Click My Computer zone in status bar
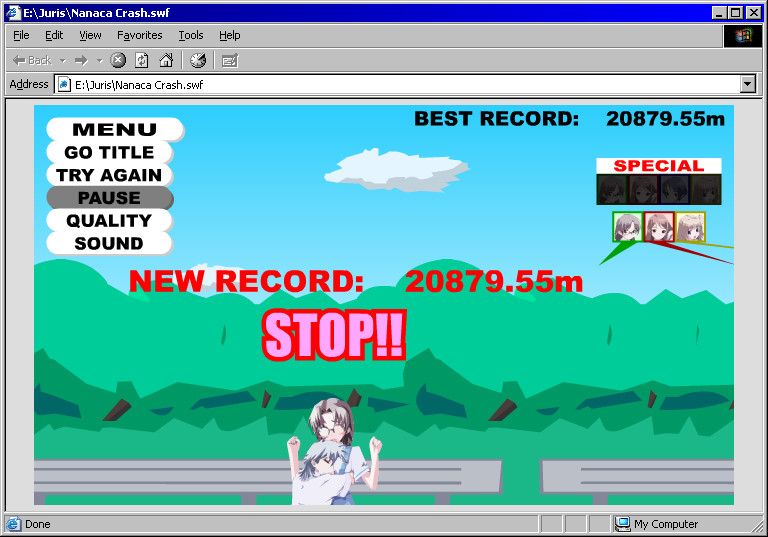Viewport: 768px width, 537px height. point(656,524)
